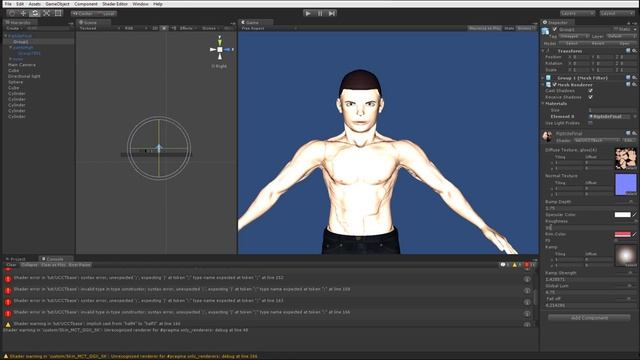Toggle scene lighting sun icon in Scene bar

(x=164, y=28)
